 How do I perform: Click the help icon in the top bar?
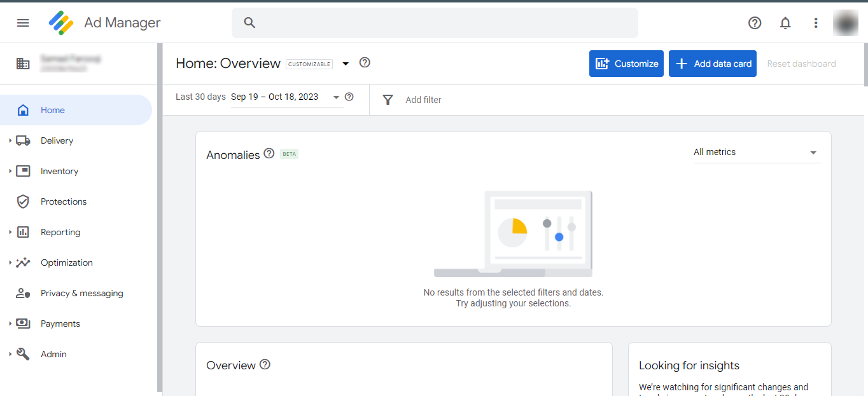pos(755,23)
